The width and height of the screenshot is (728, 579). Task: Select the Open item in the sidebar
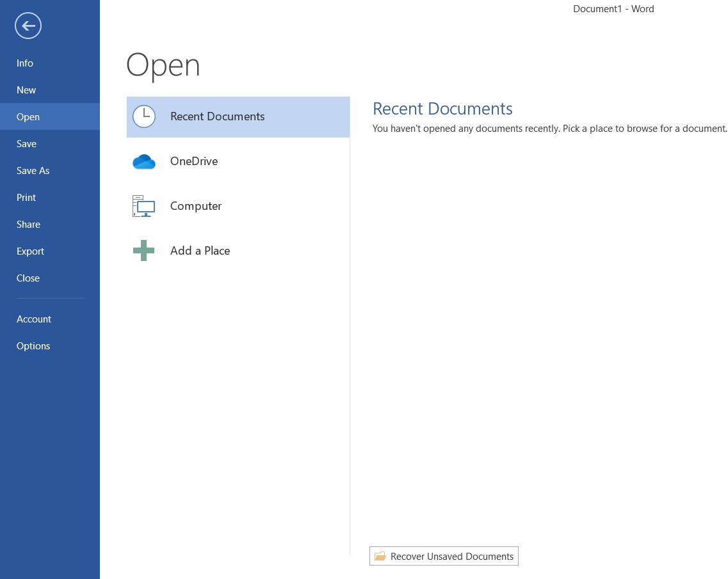pos(28,117)
